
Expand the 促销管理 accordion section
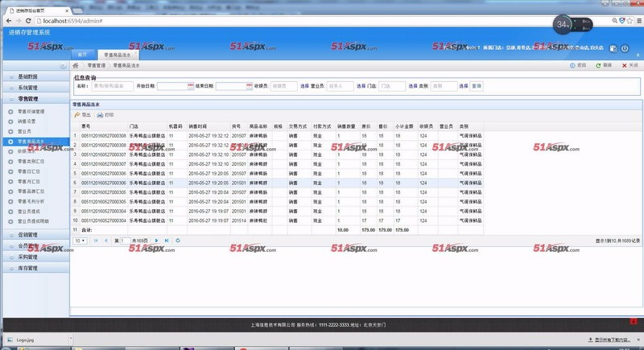[35, 235]
